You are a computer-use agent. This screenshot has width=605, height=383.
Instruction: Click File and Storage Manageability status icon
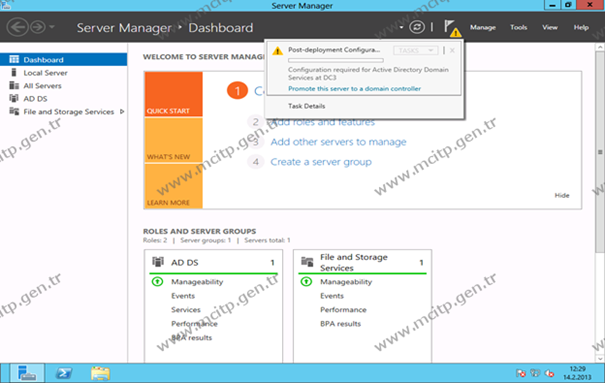306,282
